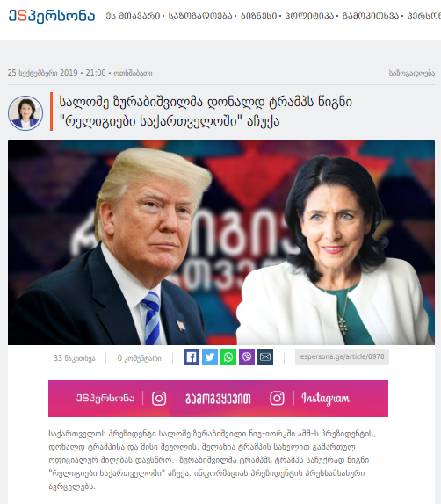
Task: Open ეს პერსონა site logo
Action: [x=52, y=16]
